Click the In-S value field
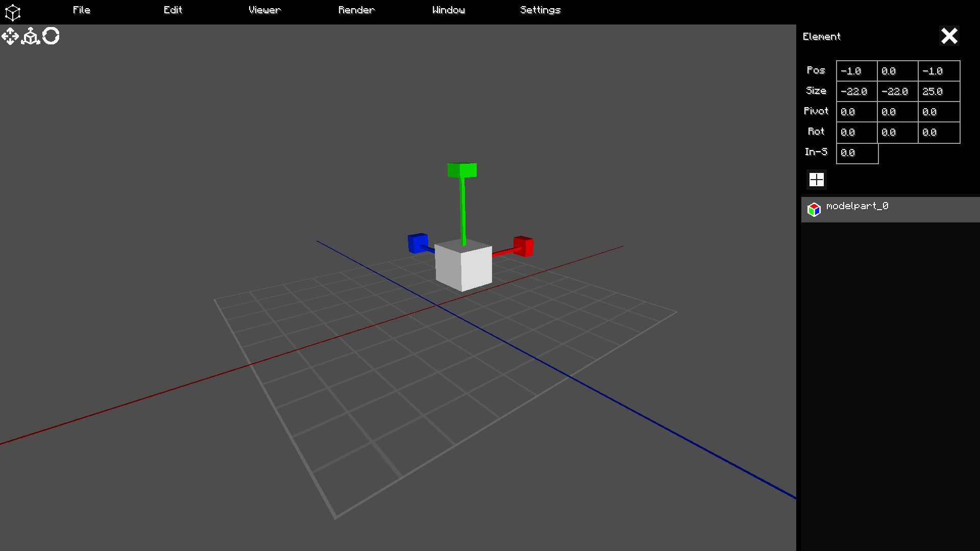The height and width of the screenshot is (551, 980). point(856,153)
